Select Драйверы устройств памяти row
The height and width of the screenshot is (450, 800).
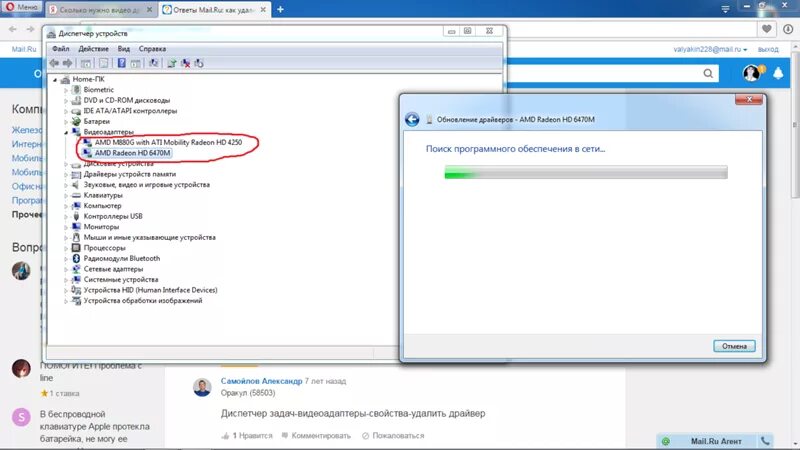(130, 174)
